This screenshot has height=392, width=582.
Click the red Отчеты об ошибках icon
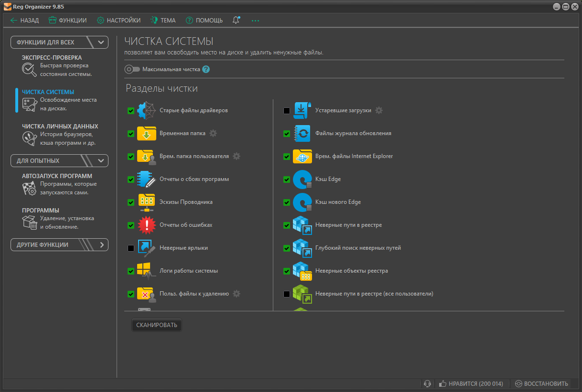[x=146, y=225]
